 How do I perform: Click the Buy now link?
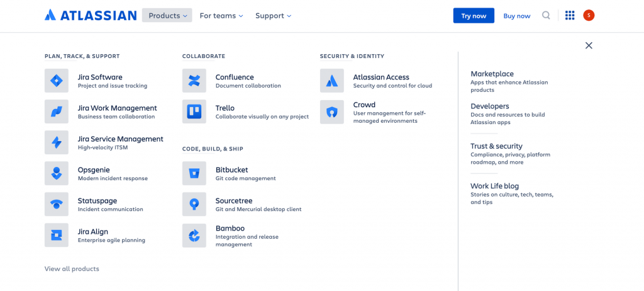coord(517,16)
